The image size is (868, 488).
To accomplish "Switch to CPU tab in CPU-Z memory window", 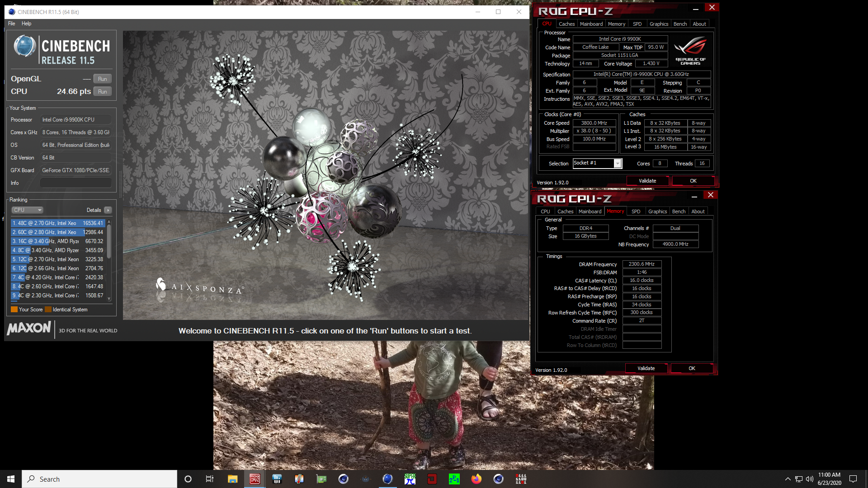I will (545, 211).
